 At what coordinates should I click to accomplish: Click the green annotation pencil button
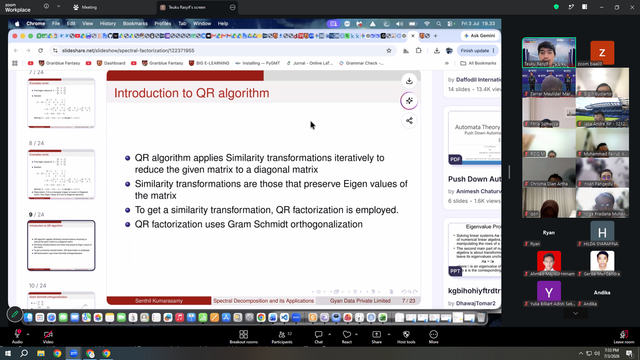[x=15, y=314]
